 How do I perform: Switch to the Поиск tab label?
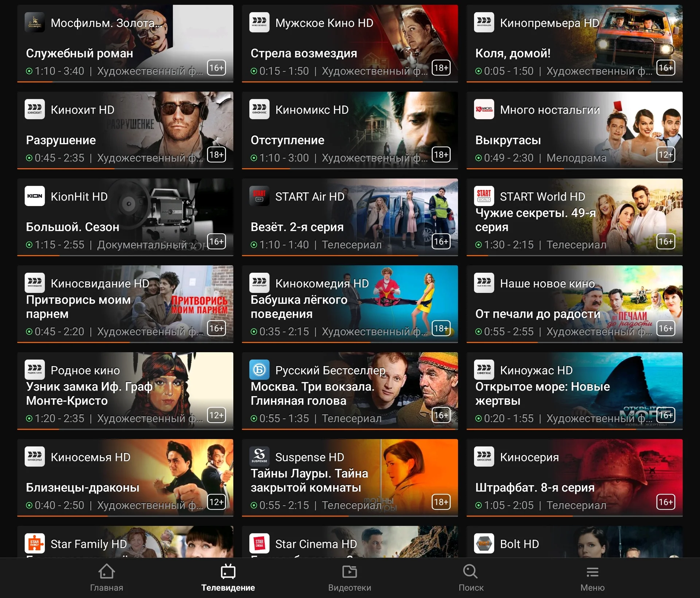(471, 588)
